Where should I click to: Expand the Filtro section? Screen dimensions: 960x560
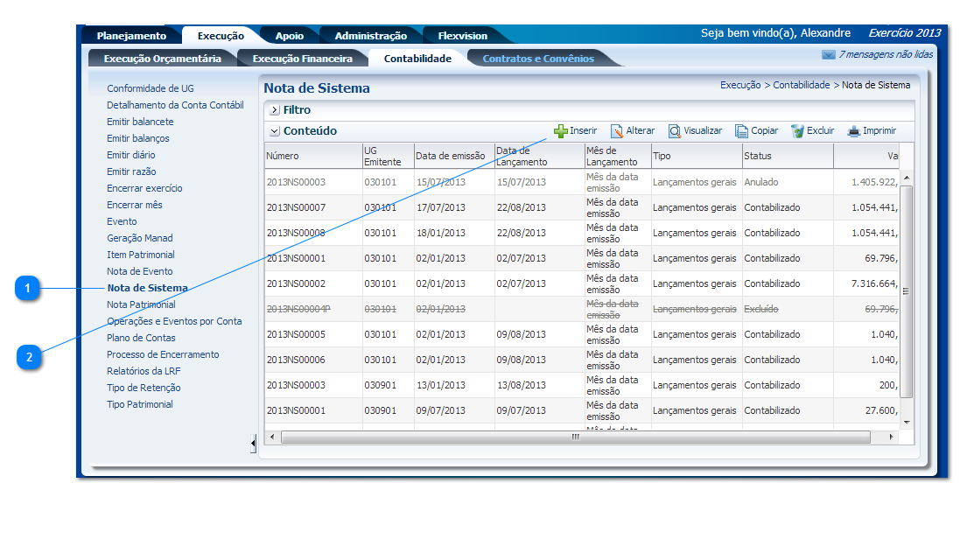coord(275,110)
